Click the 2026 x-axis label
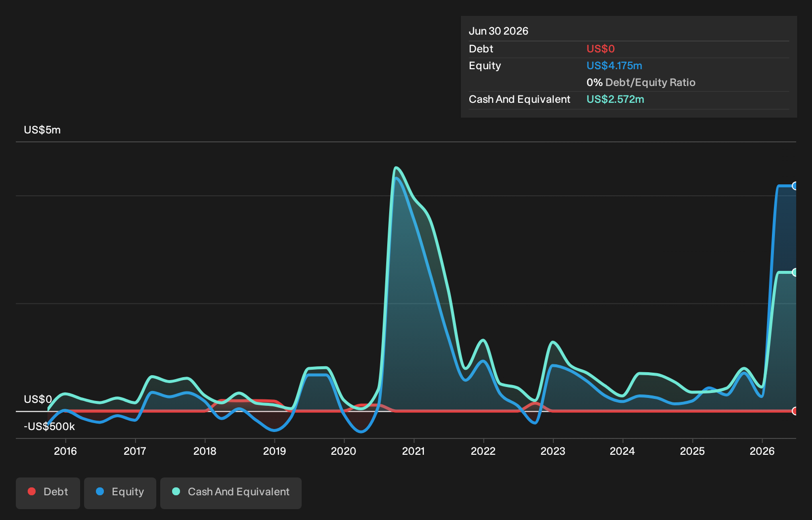 [x=762, y=451]
